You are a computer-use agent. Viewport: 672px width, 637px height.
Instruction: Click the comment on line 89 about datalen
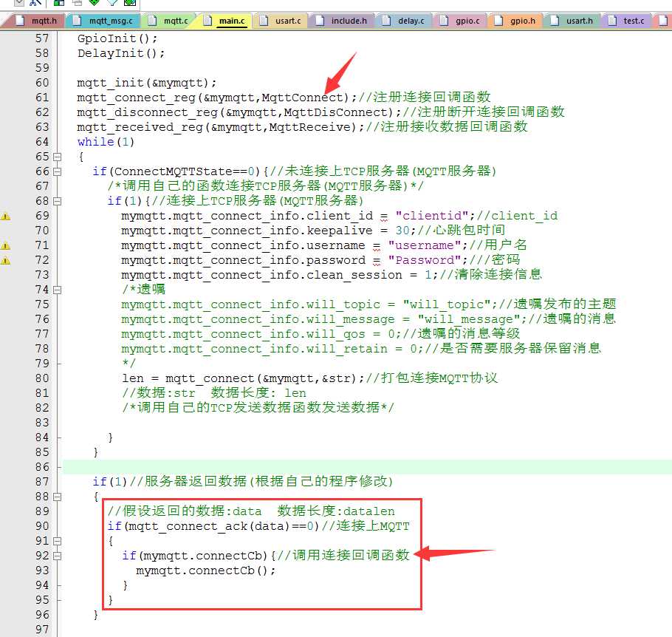251,511
